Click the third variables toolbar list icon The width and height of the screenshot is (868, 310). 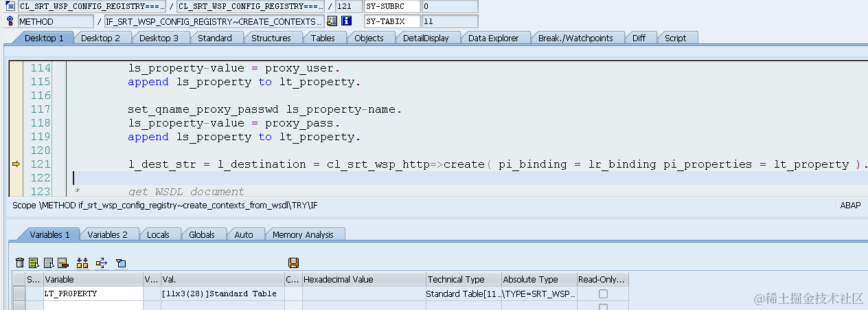coord(49,263)
